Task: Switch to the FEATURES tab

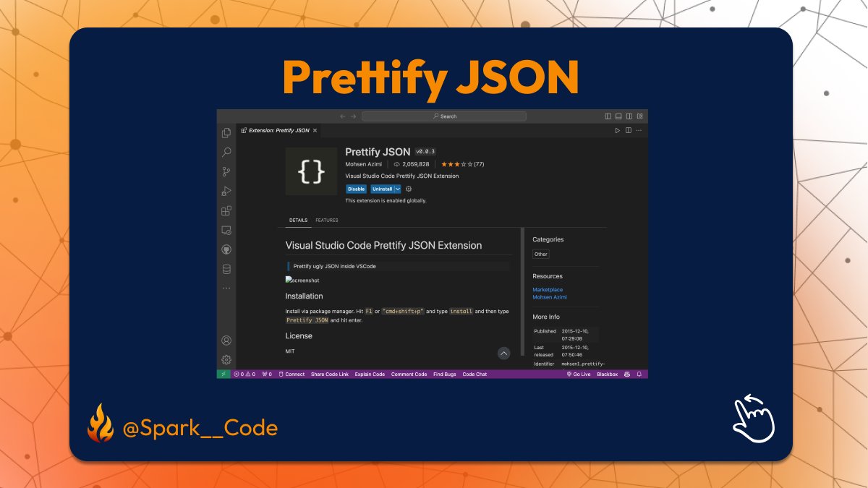Action: (327, 221)
